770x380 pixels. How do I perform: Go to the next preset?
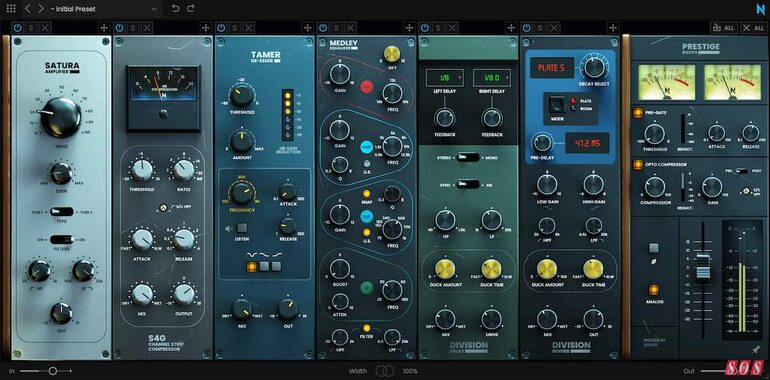coord(41,8)
